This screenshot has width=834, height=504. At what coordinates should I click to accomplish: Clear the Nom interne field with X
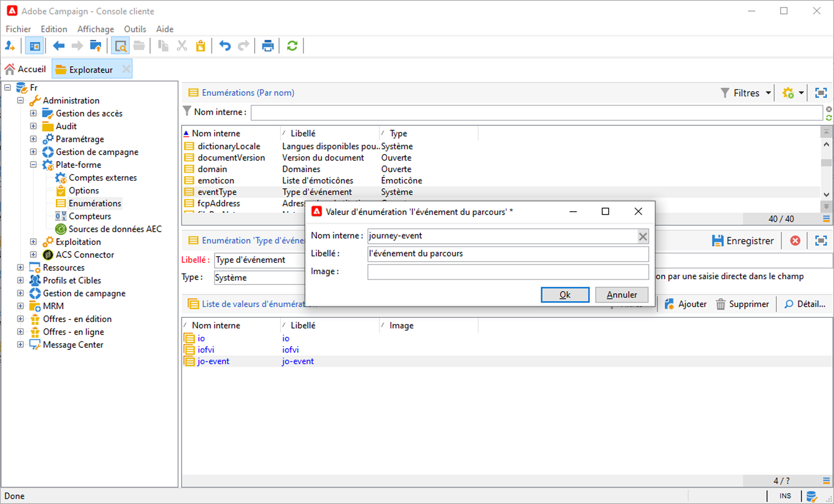pyautogui.click(x=643, y=236)
